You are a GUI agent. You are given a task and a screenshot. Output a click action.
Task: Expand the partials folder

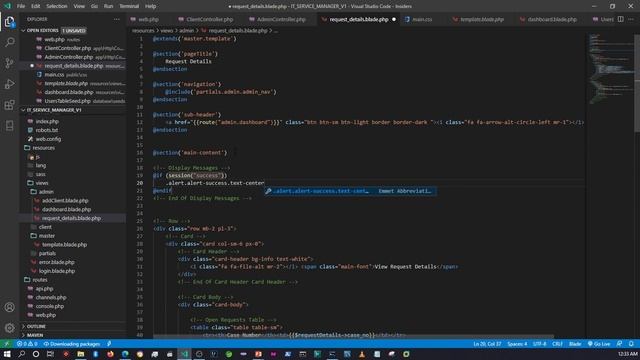click(x=47, y=253)
